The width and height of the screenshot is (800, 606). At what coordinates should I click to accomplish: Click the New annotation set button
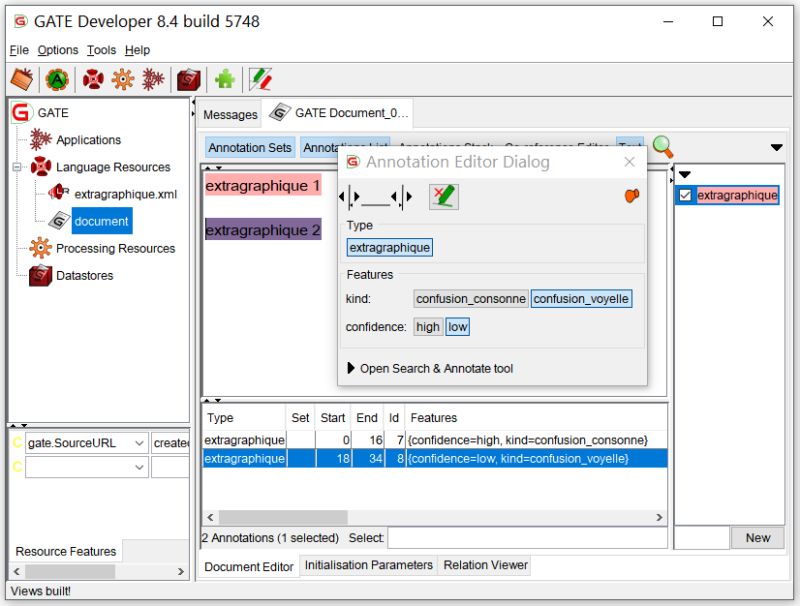[757, 538]
